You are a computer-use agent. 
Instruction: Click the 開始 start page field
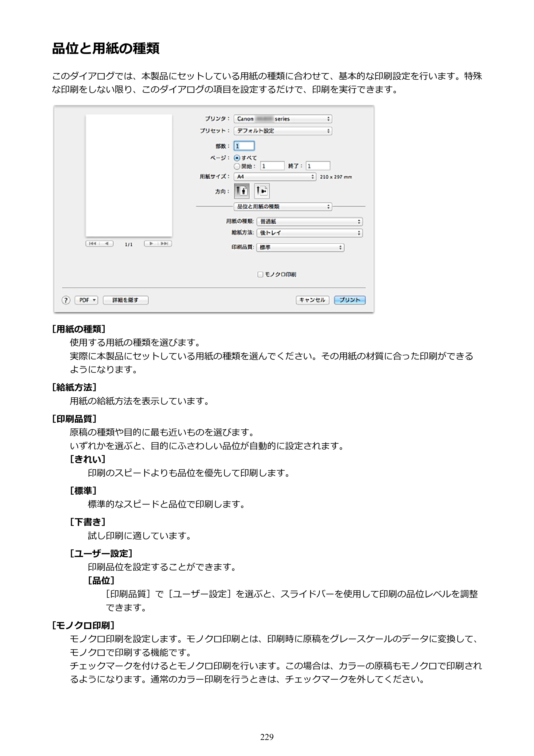click(272, 166)
